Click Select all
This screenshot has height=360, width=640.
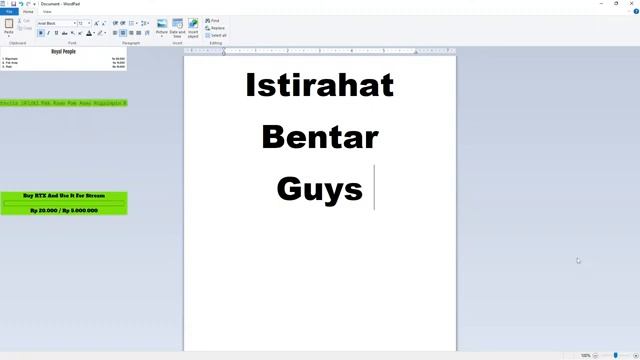click(216, 36)
